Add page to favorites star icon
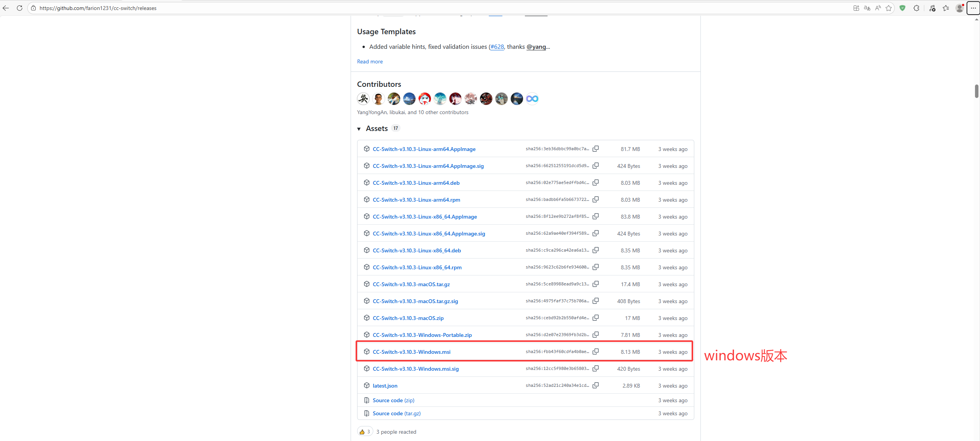 coord(889,8)
